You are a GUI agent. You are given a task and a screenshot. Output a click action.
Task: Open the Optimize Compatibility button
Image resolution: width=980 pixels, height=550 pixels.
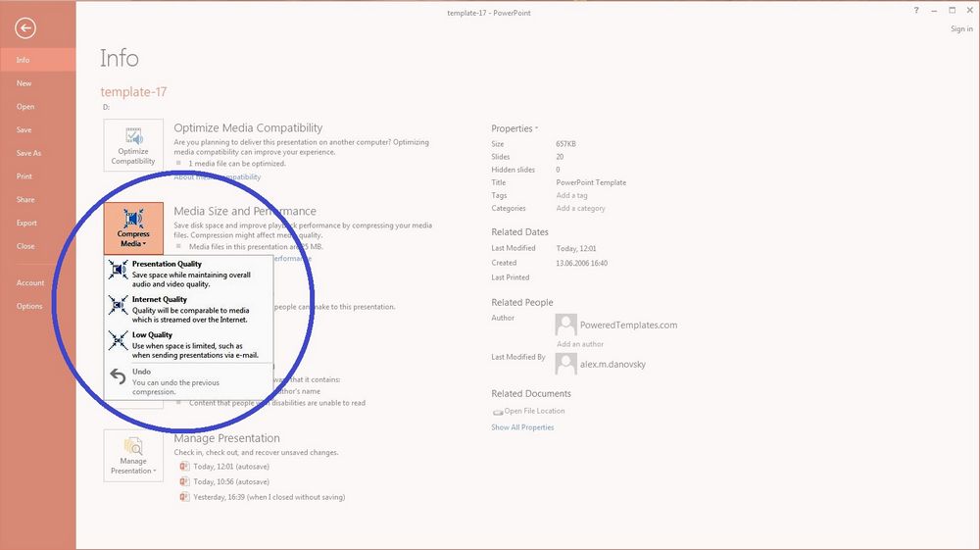(x=133, y=145)
